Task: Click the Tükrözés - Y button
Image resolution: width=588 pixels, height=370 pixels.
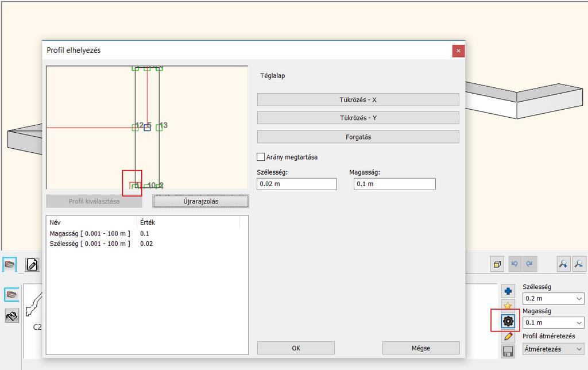Action: [x=358, y=118]
